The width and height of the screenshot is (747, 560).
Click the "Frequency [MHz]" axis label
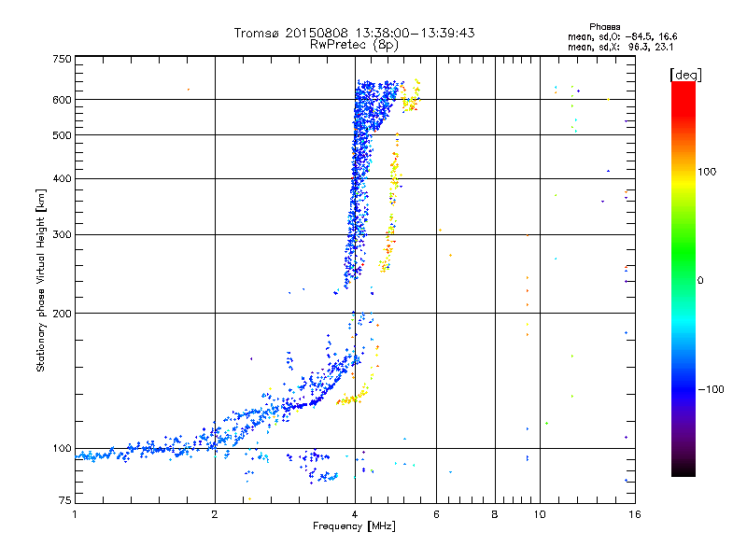[354, 526]
